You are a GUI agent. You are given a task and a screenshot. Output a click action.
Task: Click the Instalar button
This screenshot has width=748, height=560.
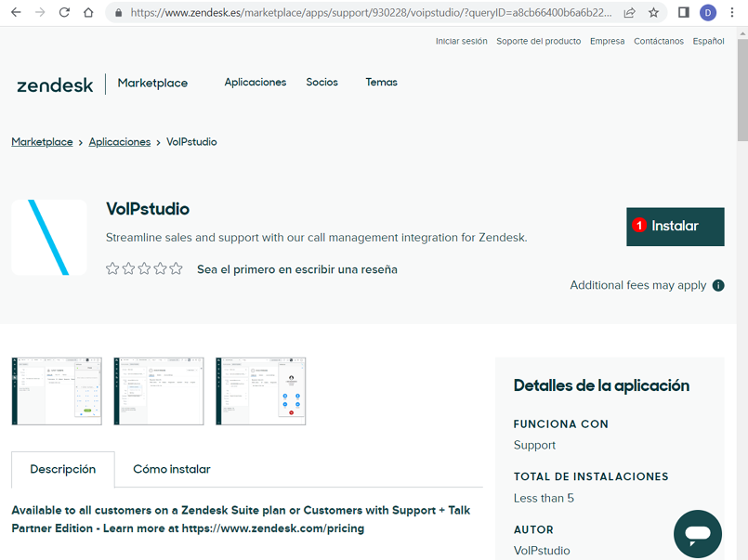click(x=675, y=227)
